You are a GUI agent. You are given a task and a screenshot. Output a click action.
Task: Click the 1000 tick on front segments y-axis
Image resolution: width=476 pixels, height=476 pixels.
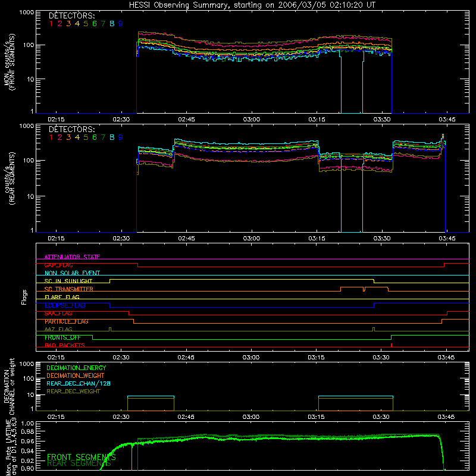coord(27,12)
